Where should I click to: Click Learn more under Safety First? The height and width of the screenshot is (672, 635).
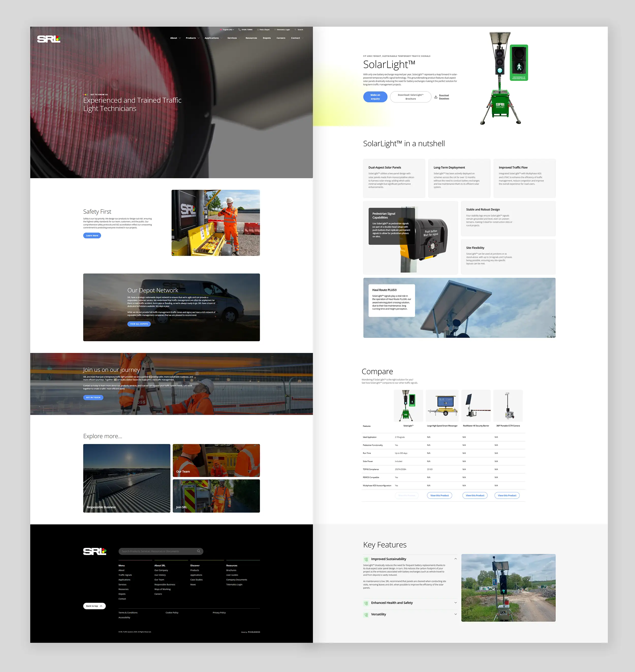(92, 236)
